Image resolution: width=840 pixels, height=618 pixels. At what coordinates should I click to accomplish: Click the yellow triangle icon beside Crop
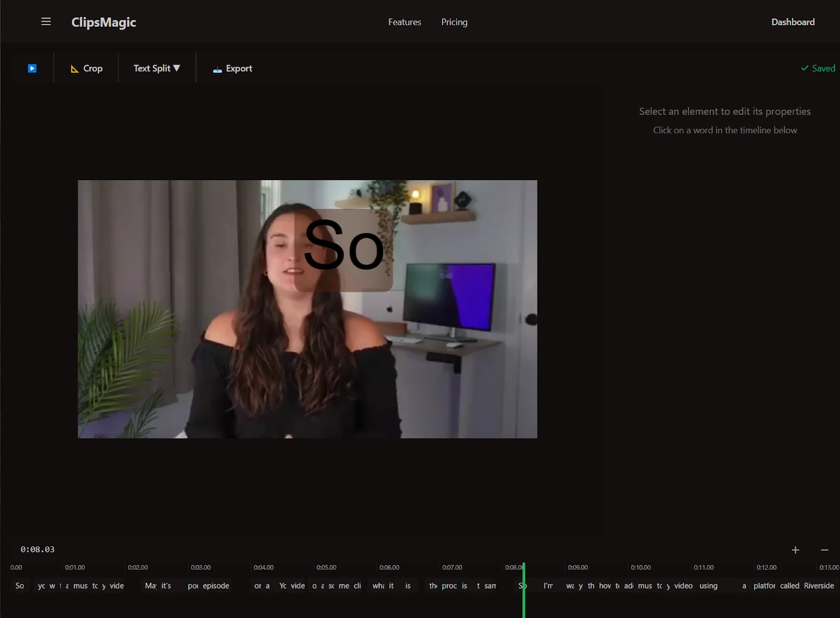(73, 68)
